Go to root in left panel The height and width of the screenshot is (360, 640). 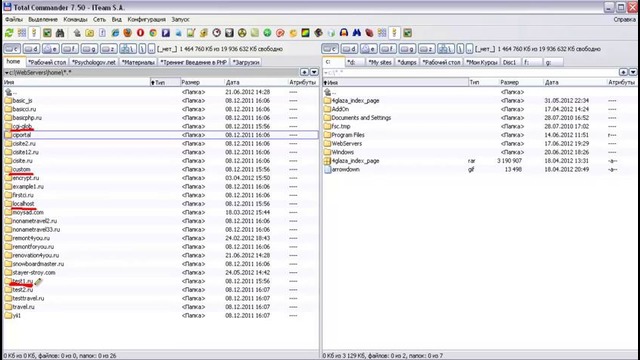142,49
